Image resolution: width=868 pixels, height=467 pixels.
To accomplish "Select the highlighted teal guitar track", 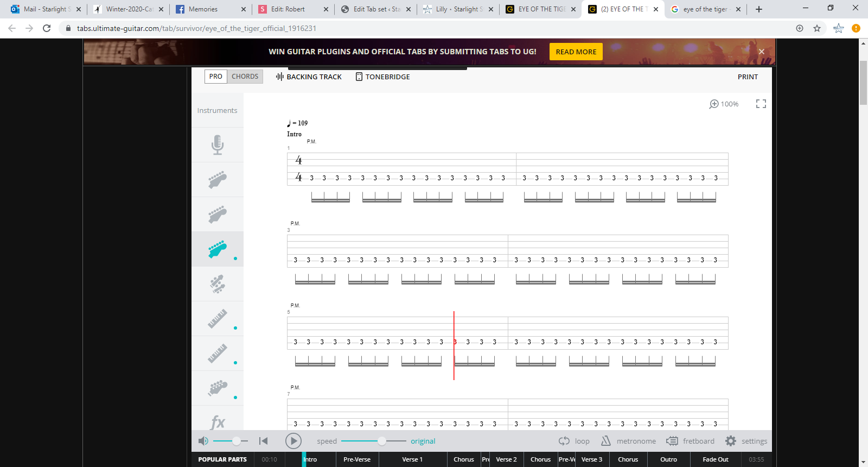I will click(x=218, y=249).
